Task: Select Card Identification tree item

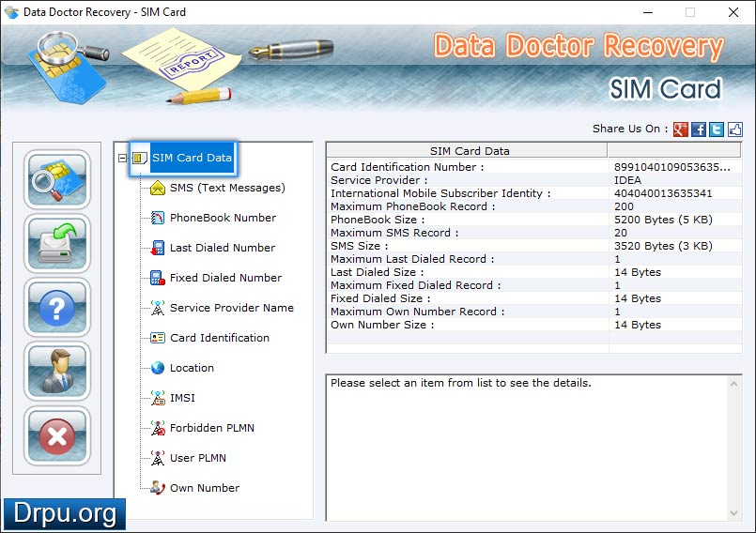Action: pos(220,338)
